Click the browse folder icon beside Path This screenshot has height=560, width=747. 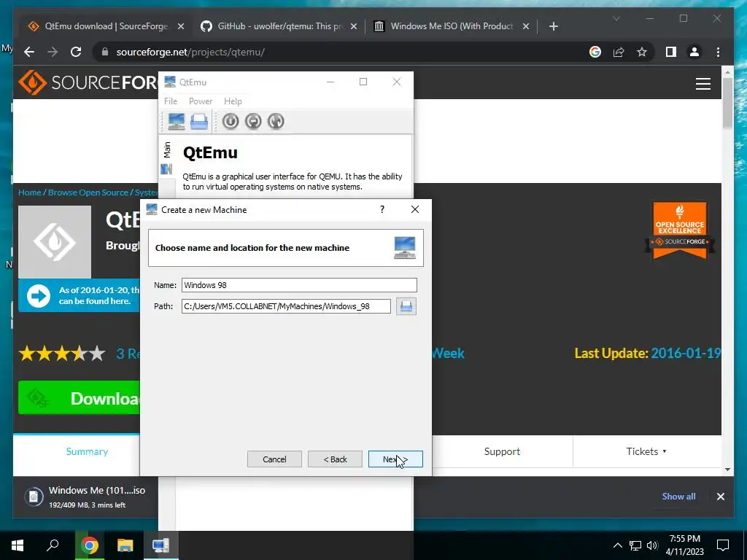[406, 306]
